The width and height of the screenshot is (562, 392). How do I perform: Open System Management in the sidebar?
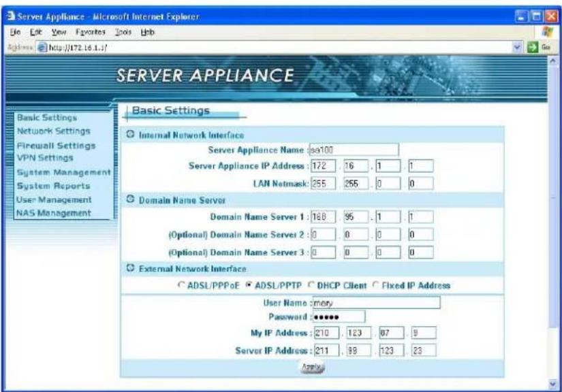pos(64,172)
